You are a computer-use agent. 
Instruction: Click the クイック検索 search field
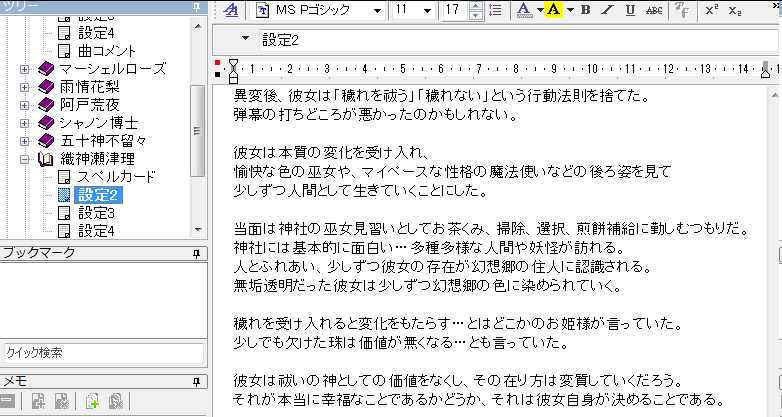pyautogui.click(x=104, y=353)
